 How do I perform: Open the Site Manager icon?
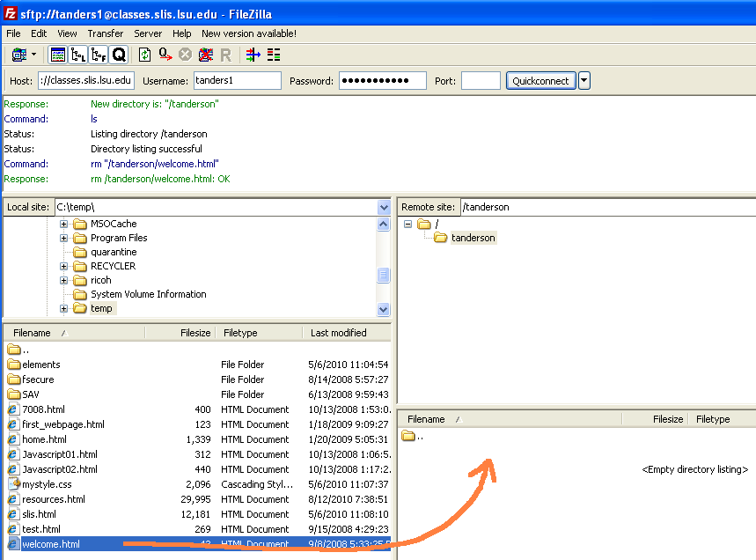19,55
